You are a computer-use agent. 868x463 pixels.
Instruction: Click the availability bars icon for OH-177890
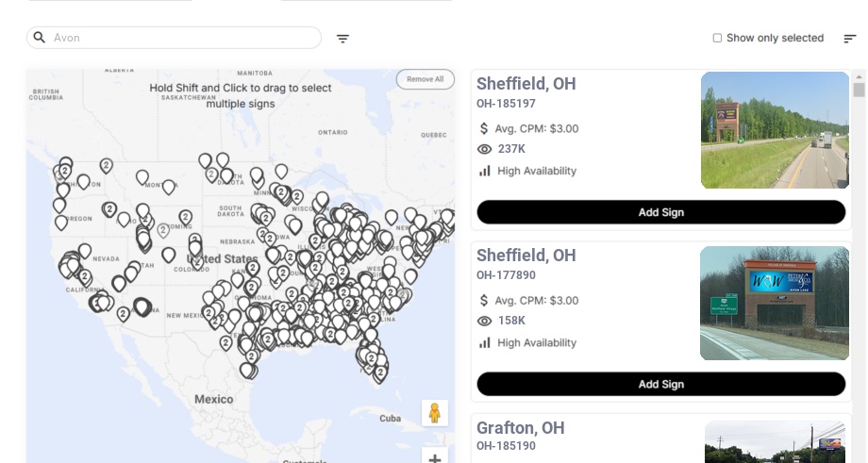coord(485,342)
